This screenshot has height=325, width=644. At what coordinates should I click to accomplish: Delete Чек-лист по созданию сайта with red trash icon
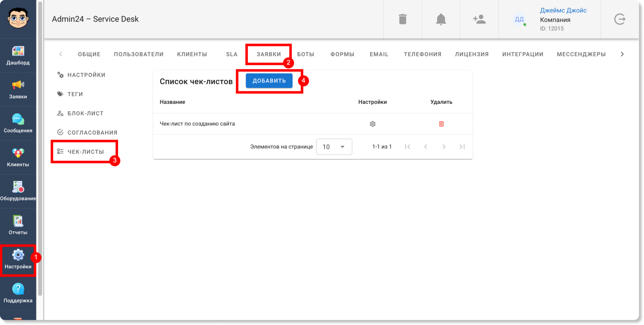pyautogui.click(x=441, y=124)
